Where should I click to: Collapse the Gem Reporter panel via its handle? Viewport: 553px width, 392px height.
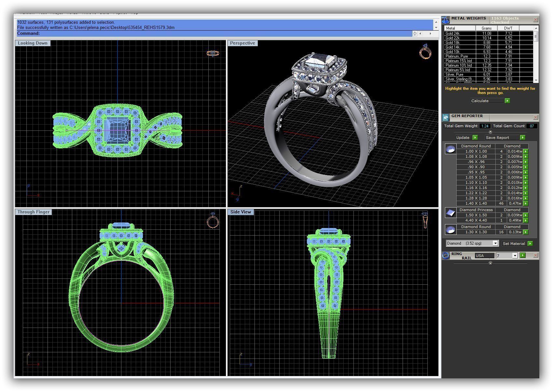coord(491,132)
